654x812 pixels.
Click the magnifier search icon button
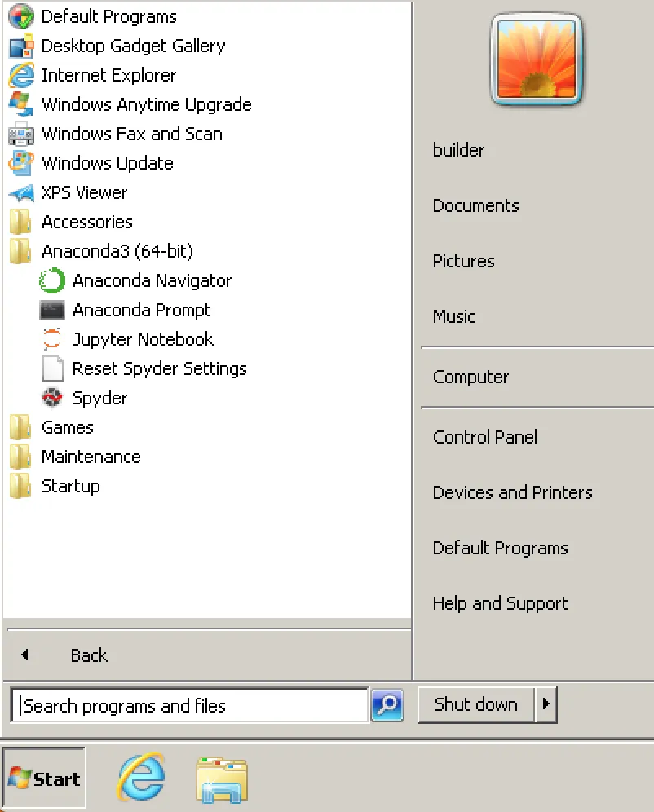pyautogui.click(x=387, y=705)
